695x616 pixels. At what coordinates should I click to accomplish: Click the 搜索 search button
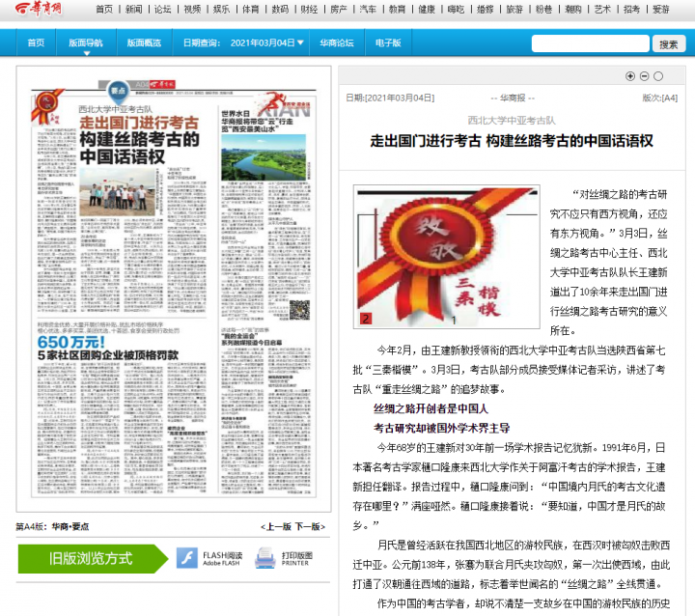[x=669, y=43]
